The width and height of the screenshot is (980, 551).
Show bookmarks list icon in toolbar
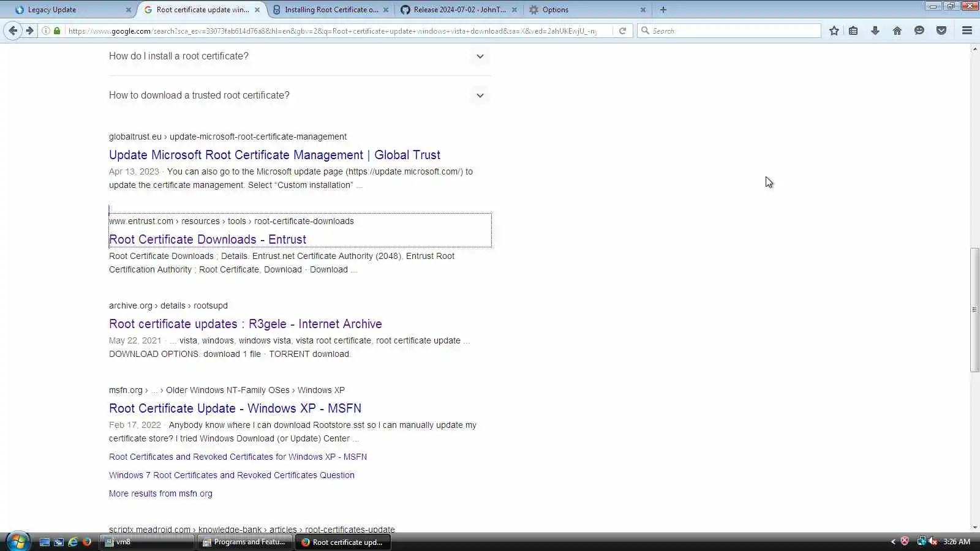pyautogui.click(x=853, y=31)
